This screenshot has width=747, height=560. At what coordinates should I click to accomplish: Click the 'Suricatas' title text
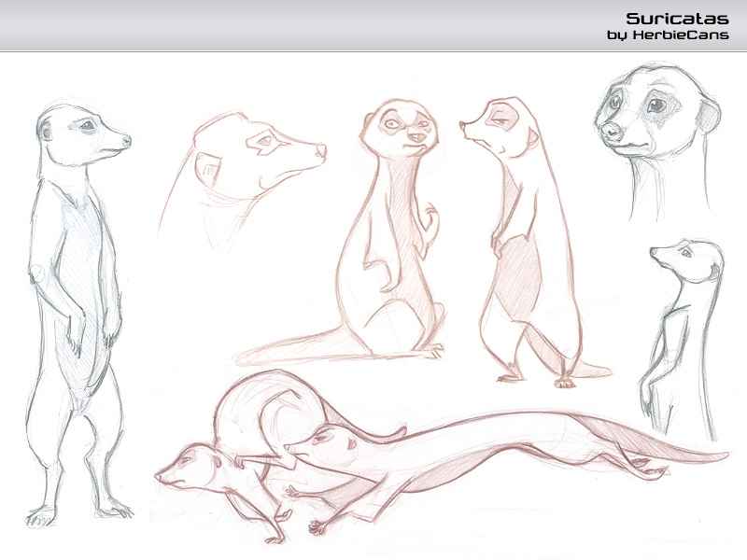pyautogui.click(x=677, y=19)
